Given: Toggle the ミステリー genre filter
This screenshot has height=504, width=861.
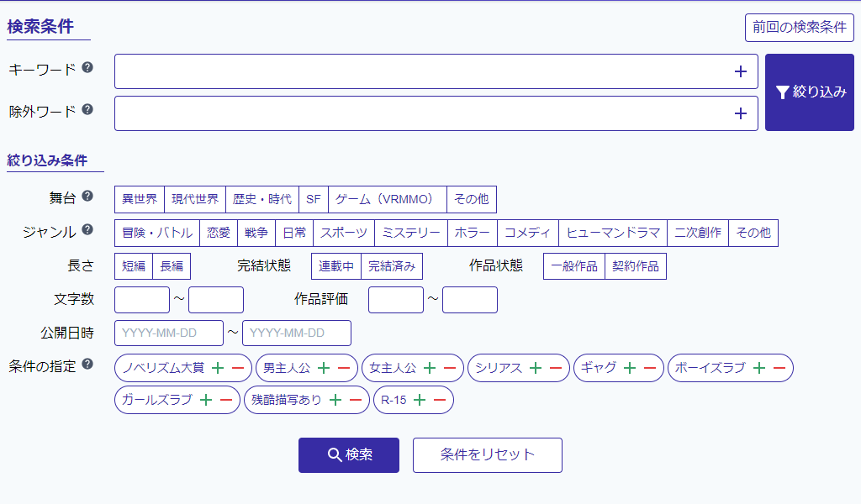Looking at the screenshot, I should tap(411, 234).
